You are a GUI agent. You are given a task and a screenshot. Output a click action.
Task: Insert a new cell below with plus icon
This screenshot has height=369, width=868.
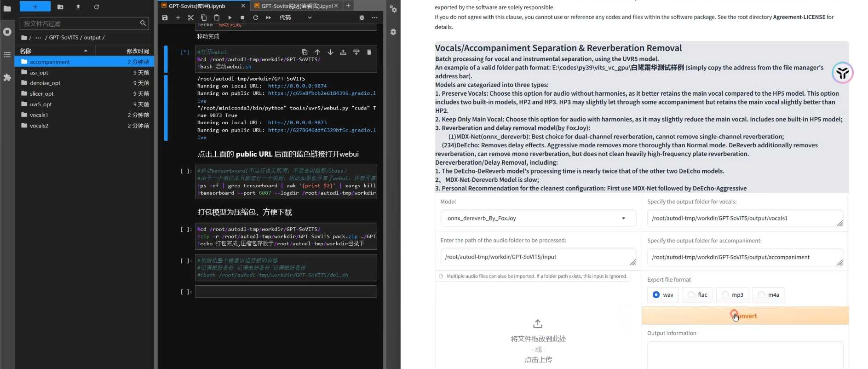pos(178,17)
